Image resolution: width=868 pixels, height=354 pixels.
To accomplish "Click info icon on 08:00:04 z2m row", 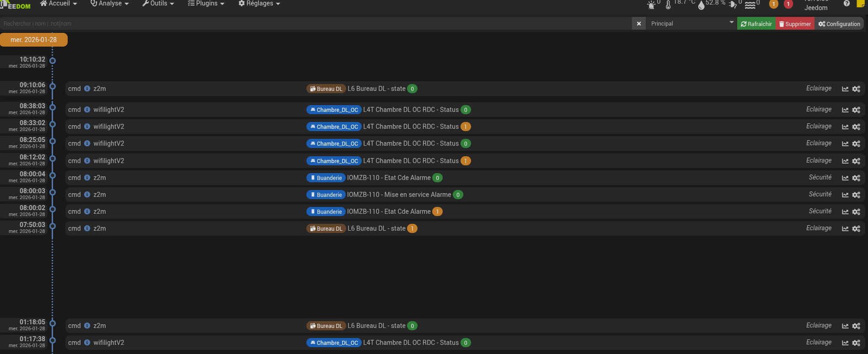I will [x=87, y=178].
